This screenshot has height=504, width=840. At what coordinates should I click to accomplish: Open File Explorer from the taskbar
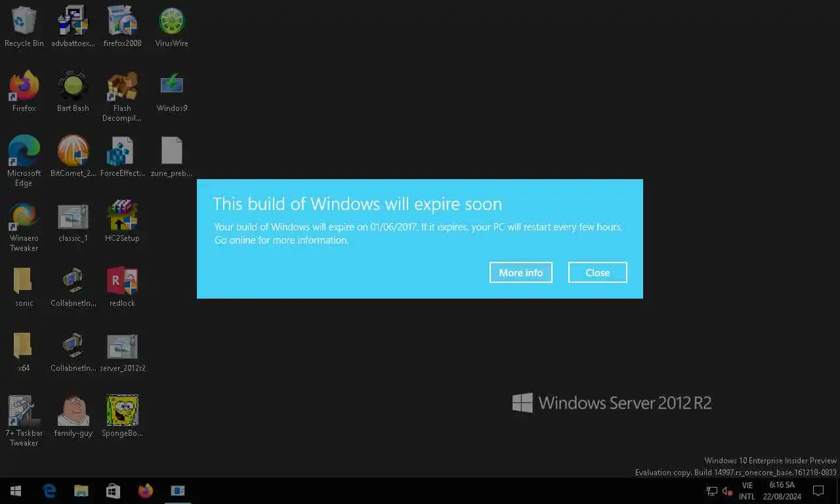point(81,491)
